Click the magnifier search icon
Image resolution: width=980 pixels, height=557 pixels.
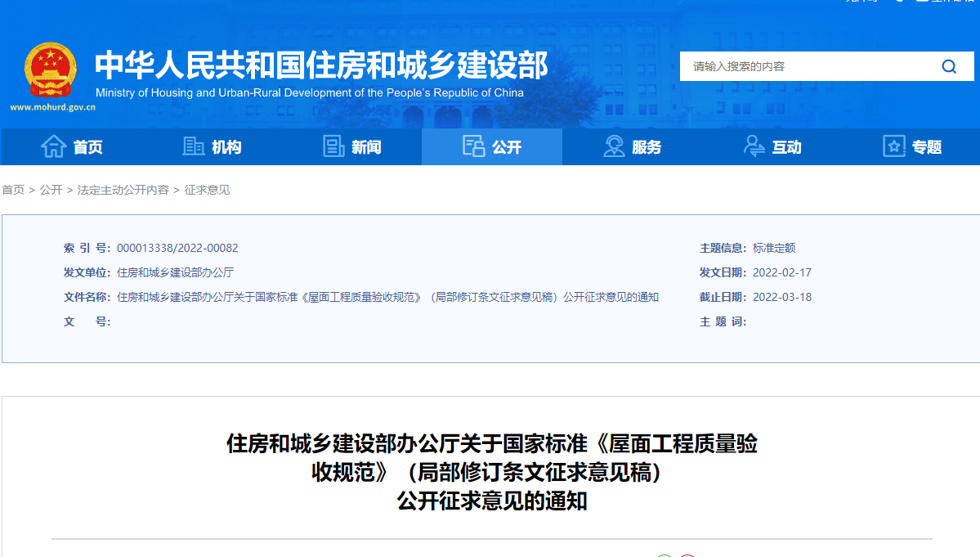pos(949,66)
